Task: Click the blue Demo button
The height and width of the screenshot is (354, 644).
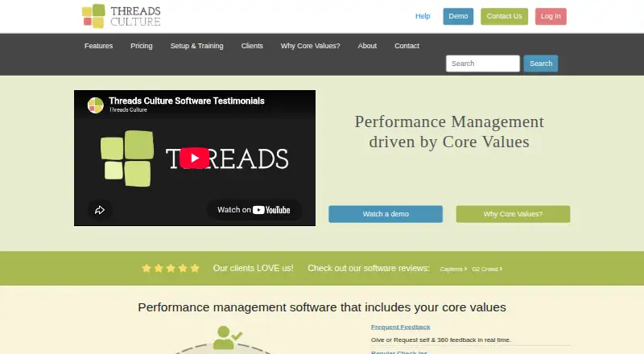Action: coord(458,16)
